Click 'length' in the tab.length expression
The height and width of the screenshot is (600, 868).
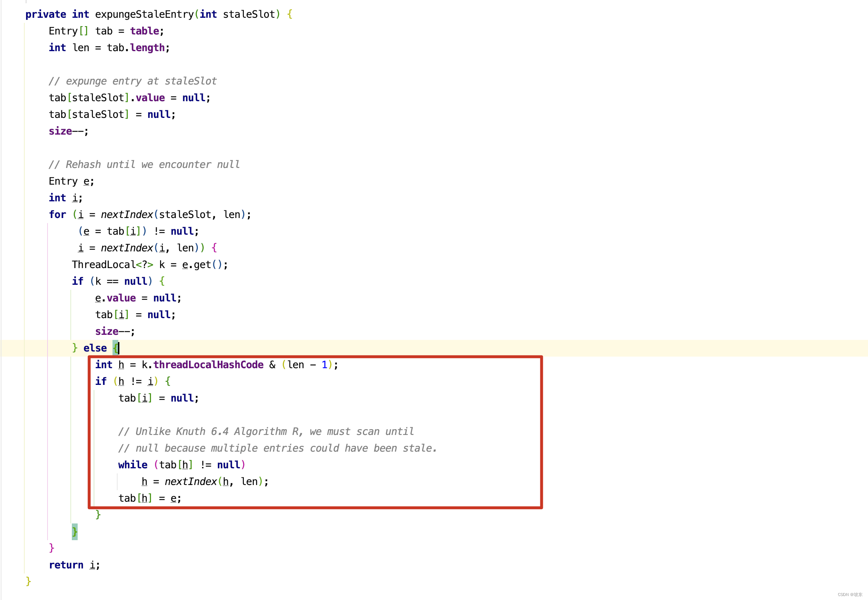pyautogui.click(x=147, y=48)
